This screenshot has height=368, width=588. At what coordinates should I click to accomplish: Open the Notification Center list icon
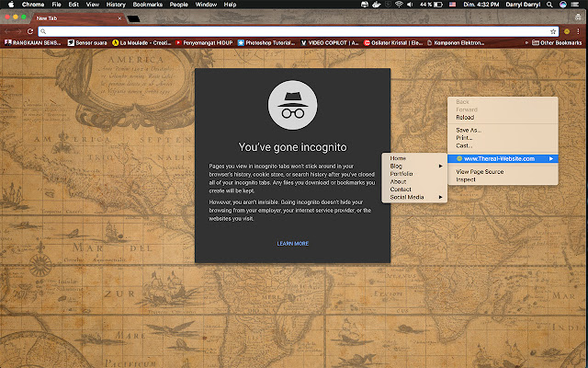pos(575,5)
